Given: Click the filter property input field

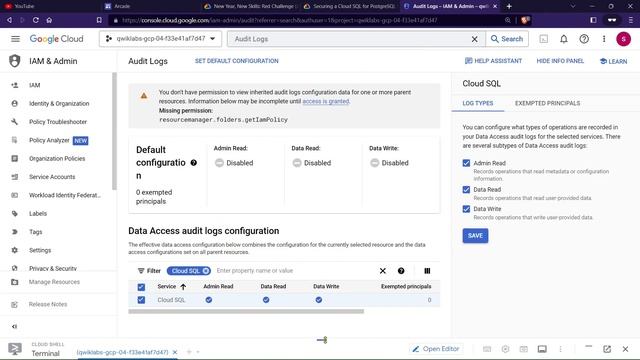Looking at the screenshot, I should coord(294,271).
